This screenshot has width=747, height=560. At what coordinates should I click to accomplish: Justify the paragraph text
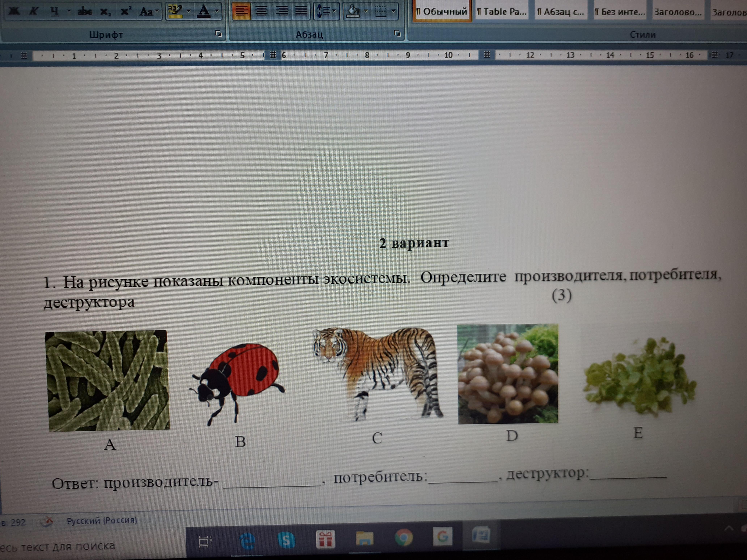click(x=301, y=11)
